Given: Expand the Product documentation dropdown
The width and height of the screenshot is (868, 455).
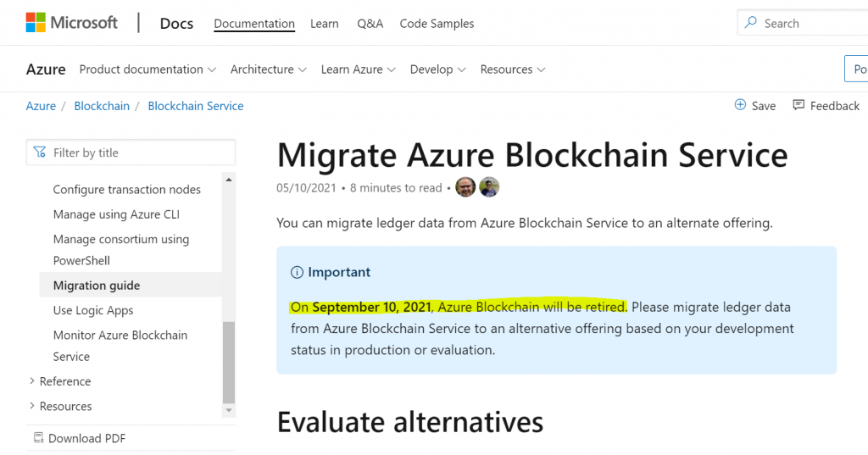Looking at the screenshot, I should 147,69.
